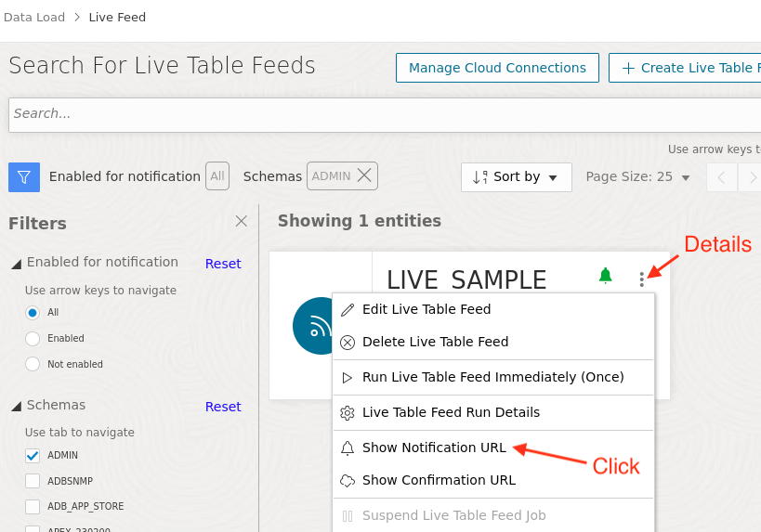Viewport: 761px width, 532px height.
Task: Click the cloud icon beside Show Confirmation URL
Action: click(348, 481)
